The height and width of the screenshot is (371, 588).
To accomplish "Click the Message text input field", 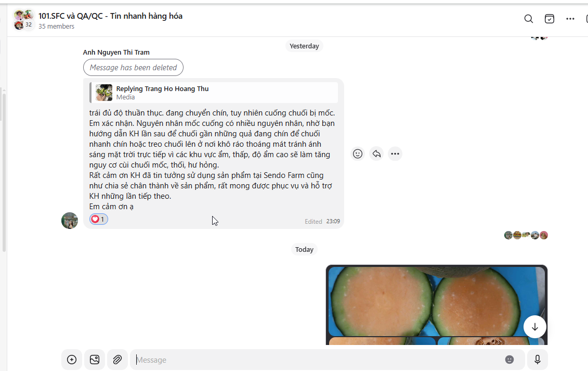I will [319, 360].
